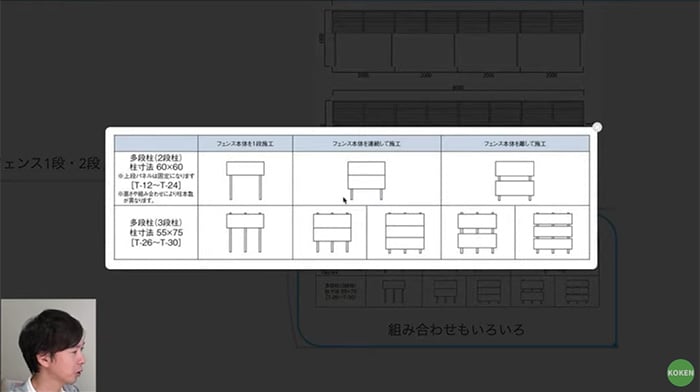This screenshot has height=392, width=700.
Task: Click the code "[T-12~T-24]"
Action: tap(156, 185)
